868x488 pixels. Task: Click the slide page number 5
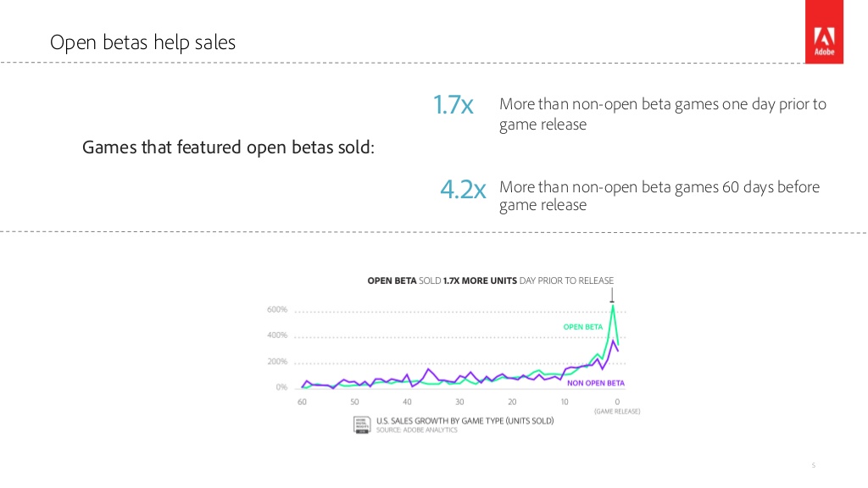click(x=813, y=465)
